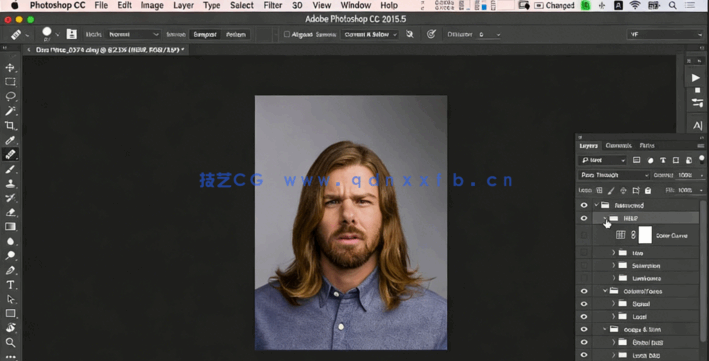This screenshot has width=709, height=361.
Task: Select the Magic Wand tool
Action: click(x=10, y=111)
